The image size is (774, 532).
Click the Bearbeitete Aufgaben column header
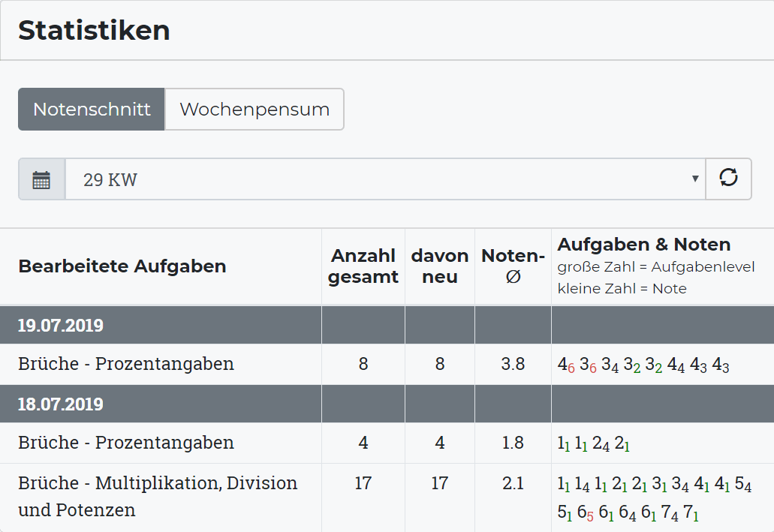pyautogui.click(x=122, y=266)
